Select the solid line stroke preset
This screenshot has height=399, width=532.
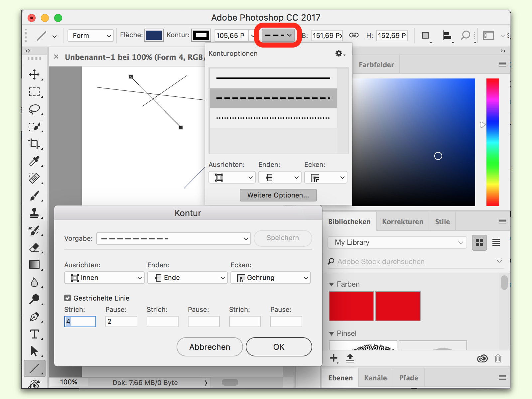(273, 78)
